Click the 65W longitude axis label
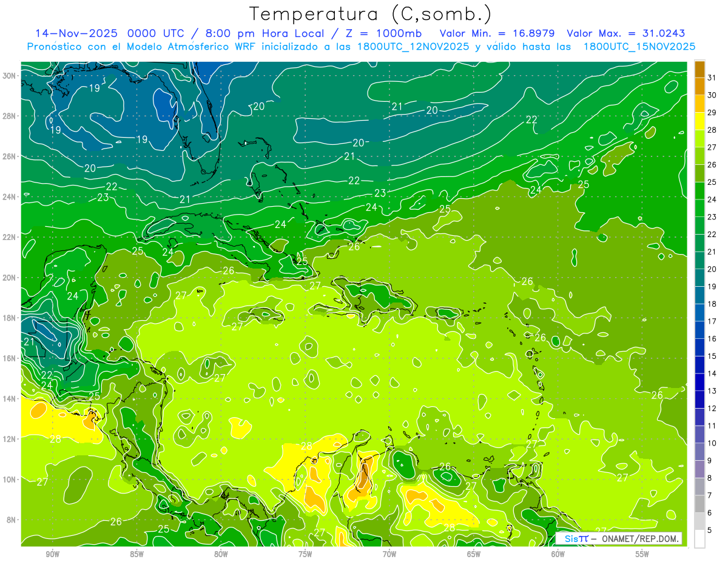This screenshot has width=728, height=562. tap(474, 554)
